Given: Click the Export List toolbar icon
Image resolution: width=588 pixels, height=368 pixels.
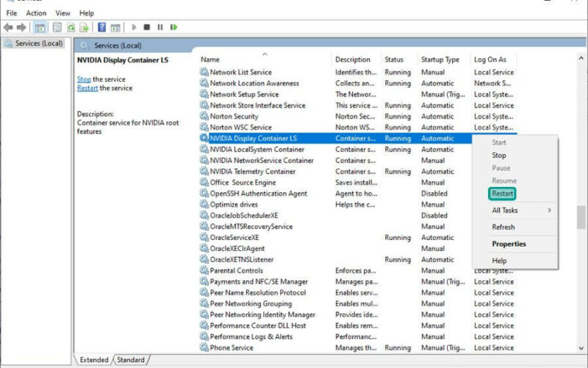Looking at the screenshot, I should point(84,27).
